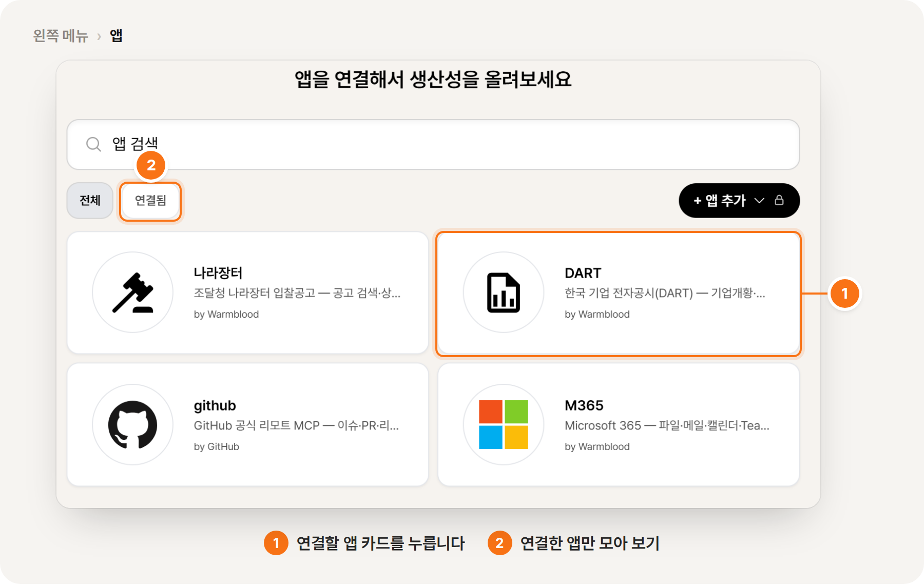Click heading 앱을 연결해서 생산성을 올려보세요
The image size is (924, 585).
[433, 80]
